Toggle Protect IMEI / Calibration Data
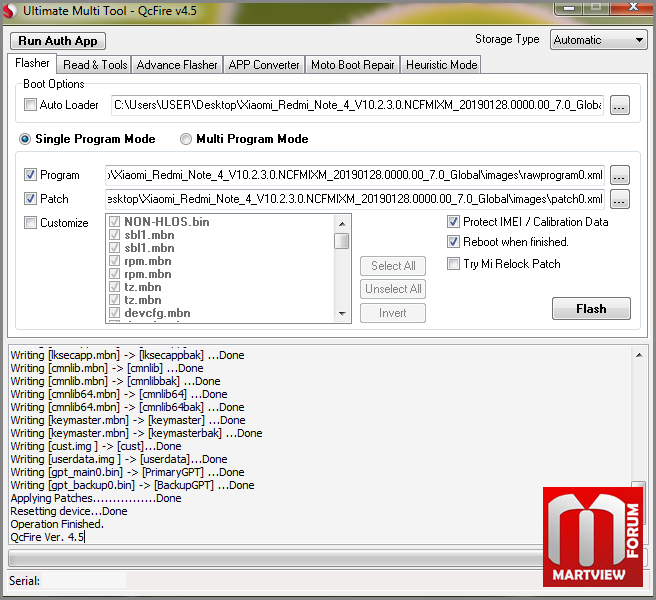 pyautogui.click(x=454, y=222)
